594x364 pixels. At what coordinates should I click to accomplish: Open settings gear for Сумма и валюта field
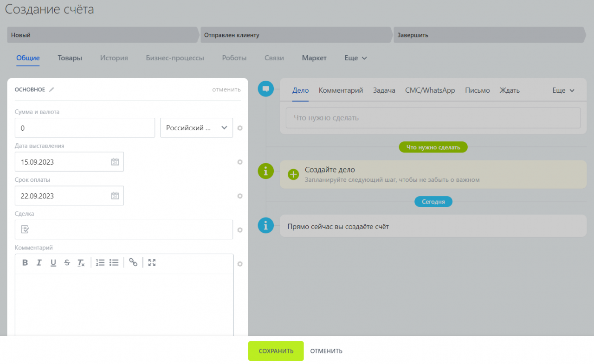click(x=240, y=128)
